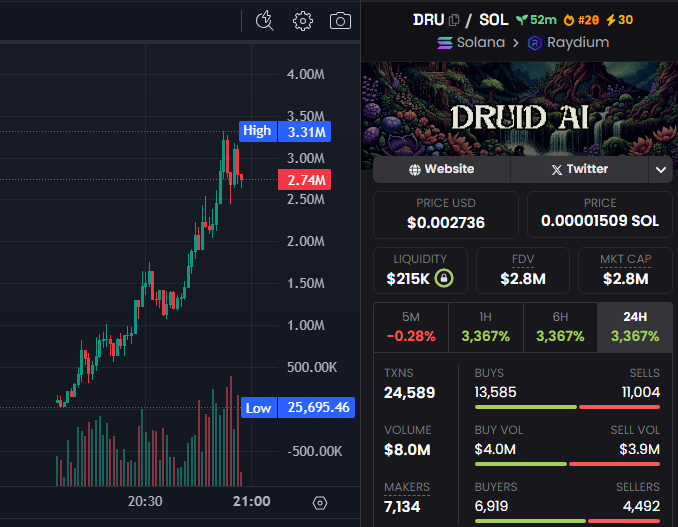Click the MAKERS 7,134 value
Screen dimensions: 678x527
[402, 506]
